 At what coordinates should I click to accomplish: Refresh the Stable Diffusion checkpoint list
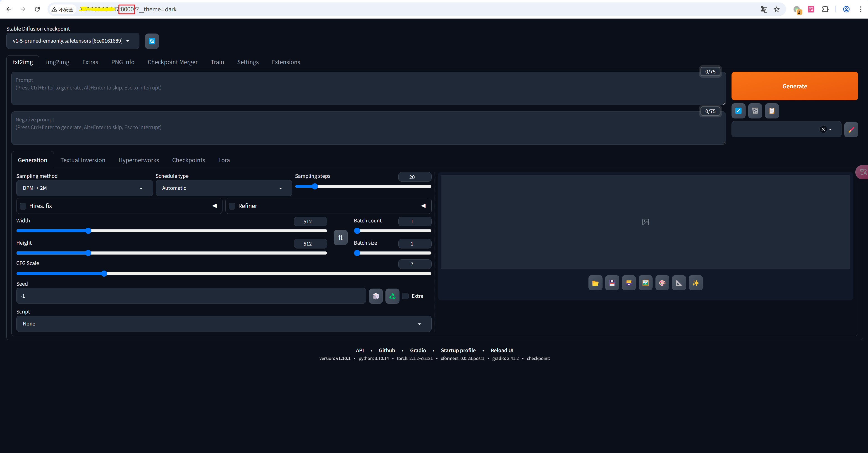(152, 41)
